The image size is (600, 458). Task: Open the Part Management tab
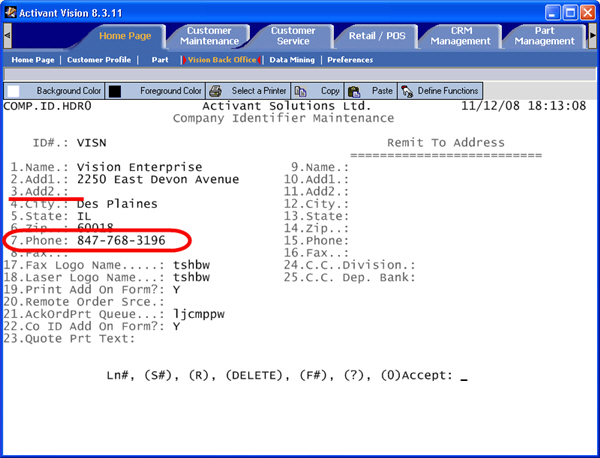click(x=544, y=36)
